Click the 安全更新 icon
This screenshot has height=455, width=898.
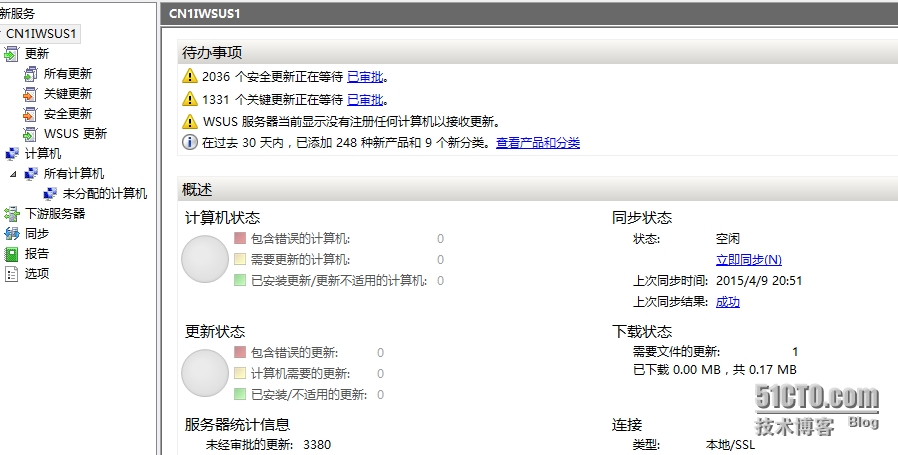[30, 114]
